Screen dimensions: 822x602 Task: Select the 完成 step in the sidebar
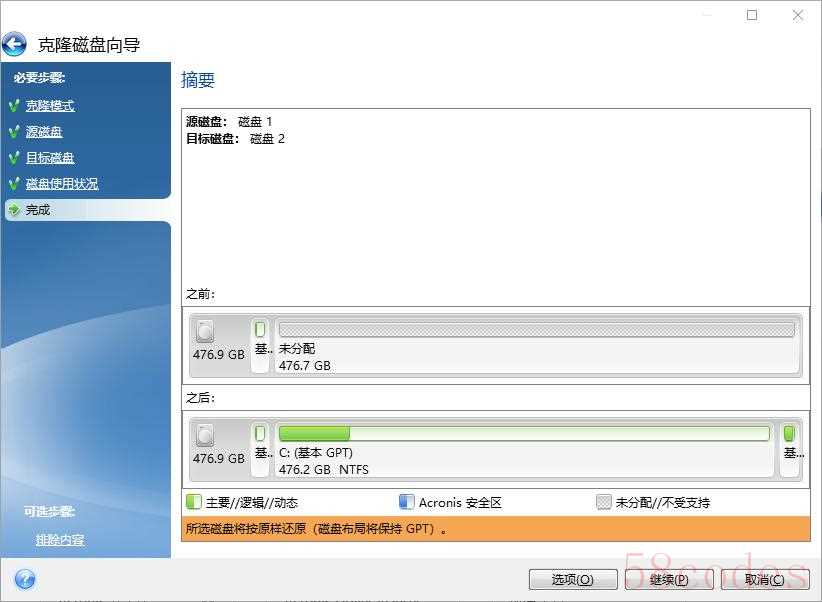38,210
